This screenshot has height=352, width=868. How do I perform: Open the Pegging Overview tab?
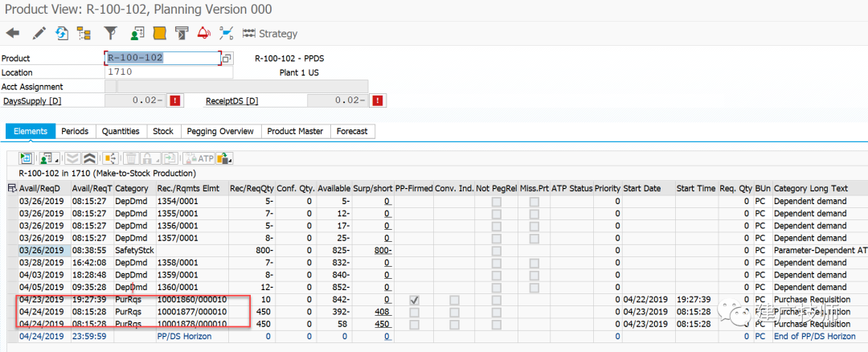(x=220, y=131)
